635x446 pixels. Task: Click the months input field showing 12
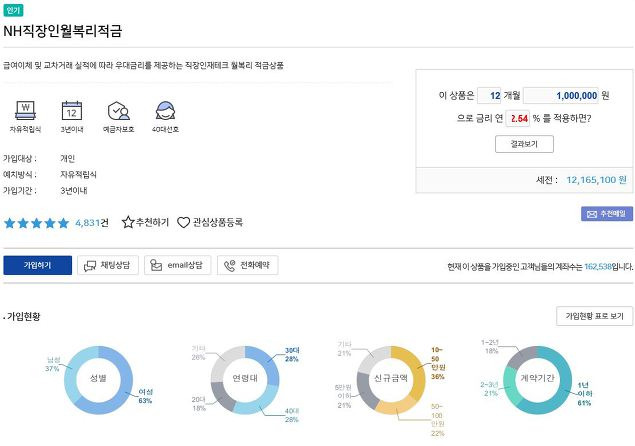click(489, 96)
